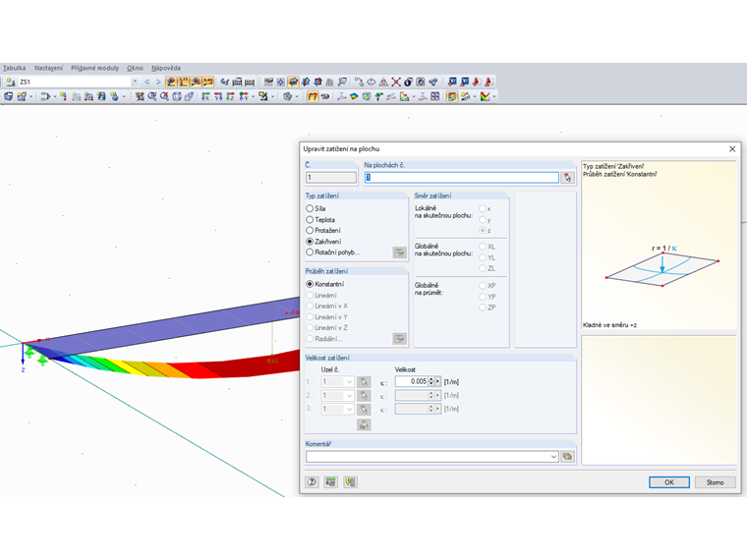Open the Přídavné moduly menu

pos(94,68)
